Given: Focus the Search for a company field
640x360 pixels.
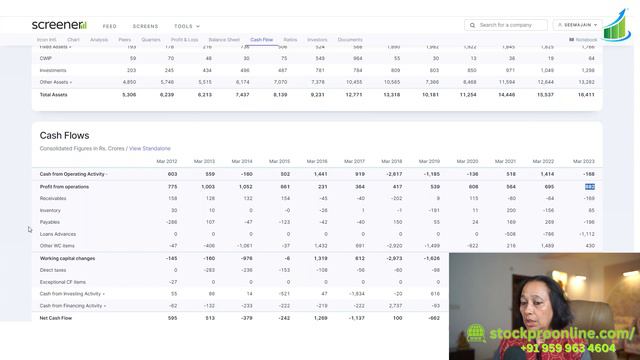Looking at the screenshot, I should click(506, 25).
